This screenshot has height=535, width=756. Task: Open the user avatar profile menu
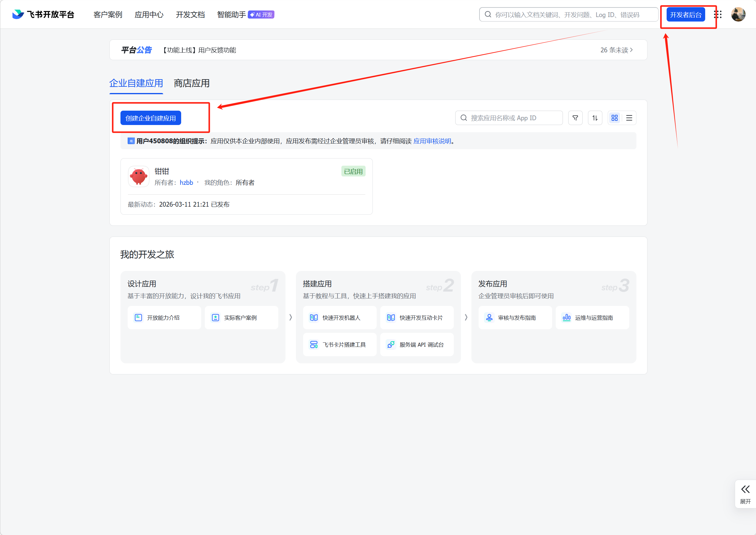point(738,14)
